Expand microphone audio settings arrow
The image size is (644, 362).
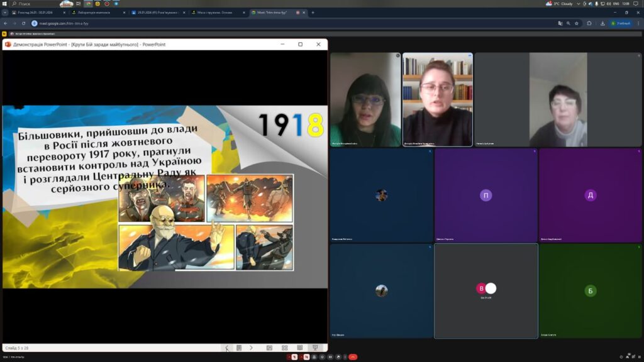289,357
